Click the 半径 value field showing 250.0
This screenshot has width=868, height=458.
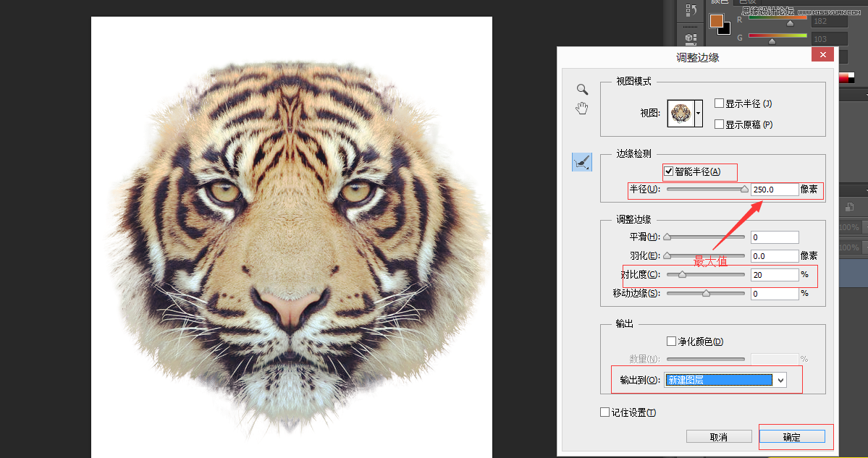[775, 189]
